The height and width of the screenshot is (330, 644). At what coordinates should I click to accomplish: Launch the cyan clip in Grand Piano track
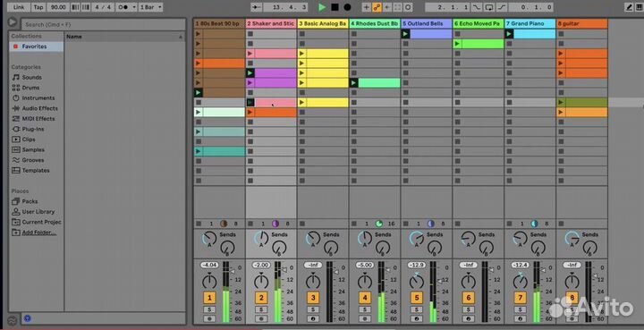pyautogui.click(x=509, y=34)
